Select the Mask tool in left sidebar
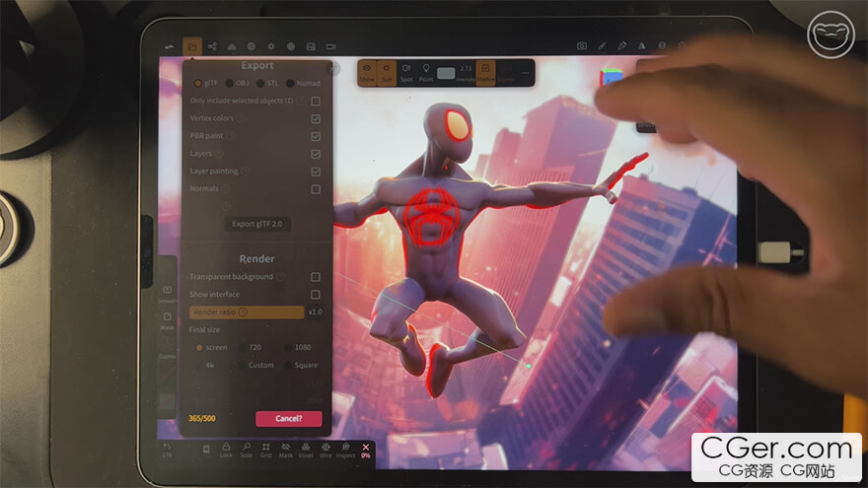 click(x=167, y=320)
